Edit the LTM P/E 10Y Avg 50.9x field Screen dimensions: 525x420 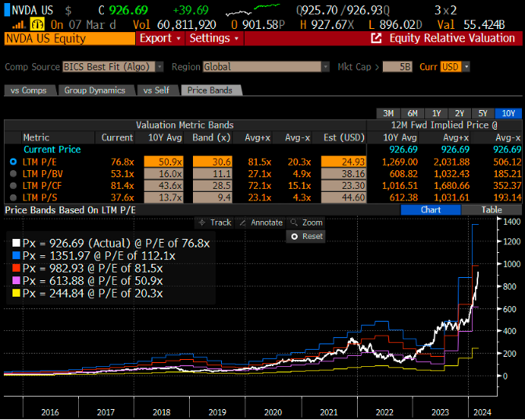[x=164, y=162]
